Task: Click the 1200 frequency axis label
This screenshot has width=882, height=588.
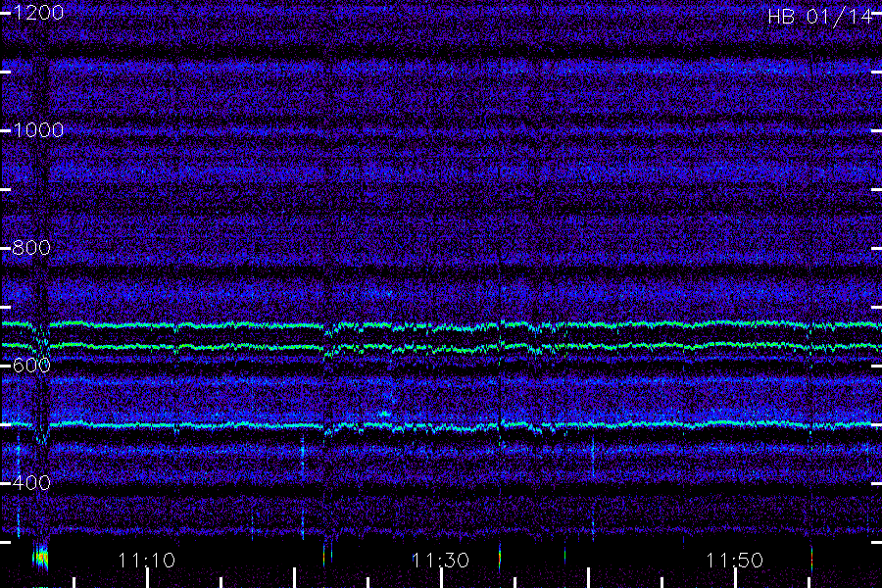Action: tap(38, 13)
